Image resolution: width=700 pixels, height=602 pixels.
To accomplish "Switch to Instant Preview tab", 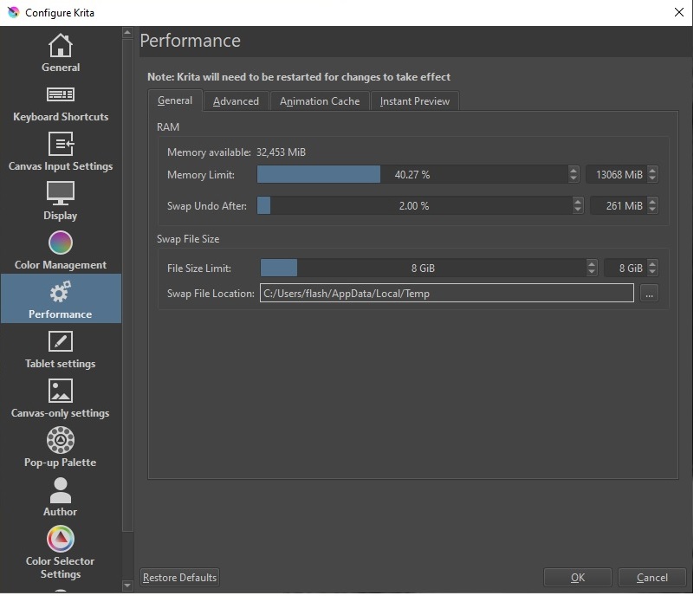I will 414,101.
